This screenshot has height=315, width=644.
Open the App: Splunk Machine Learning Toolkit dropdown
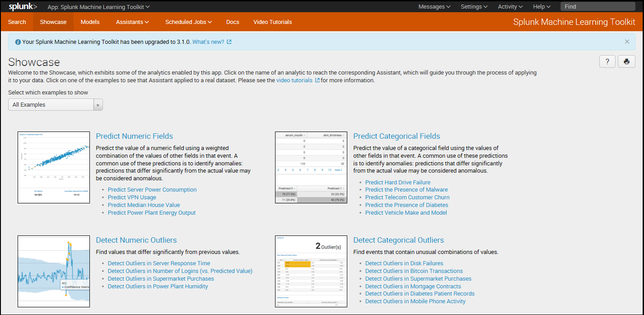[99, 7]
